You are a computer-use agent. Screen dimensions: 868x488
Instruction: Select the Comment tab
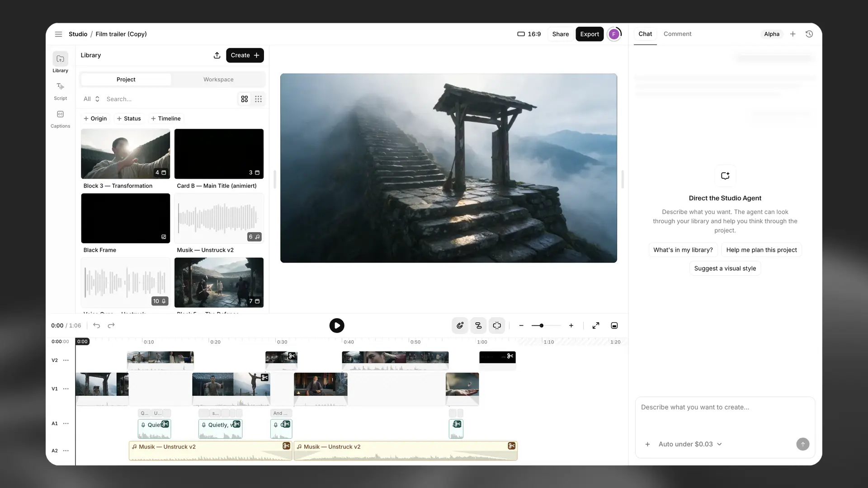click(x=677, y=34)
